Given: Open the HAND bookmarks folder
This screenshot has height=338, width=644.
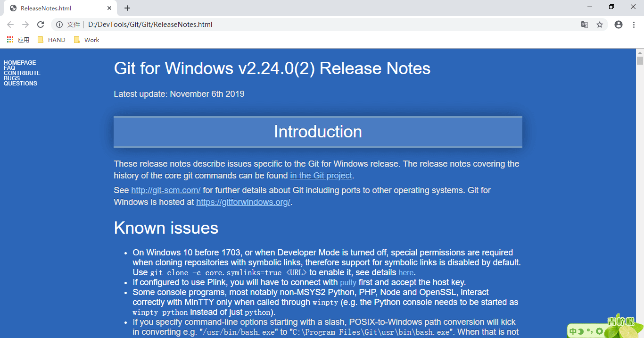Looking at the screenshot, I should [x=51, y=40].
